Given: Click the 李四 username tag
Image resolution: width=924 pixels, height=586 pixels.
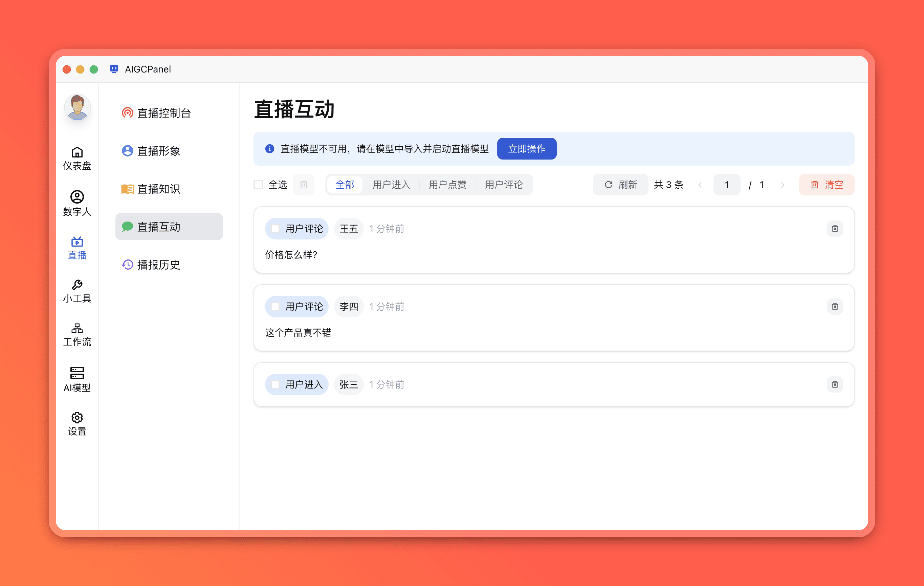Looking at the screenshot, I should 349,307.
